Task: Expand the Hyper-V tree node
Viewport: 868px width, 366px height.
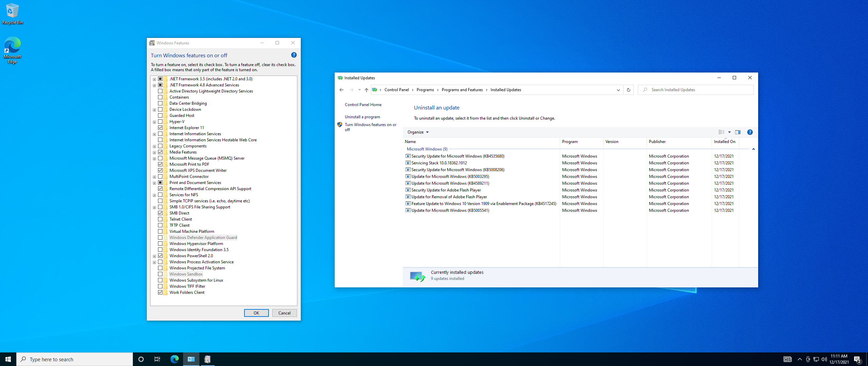Action: pos(155,122)
